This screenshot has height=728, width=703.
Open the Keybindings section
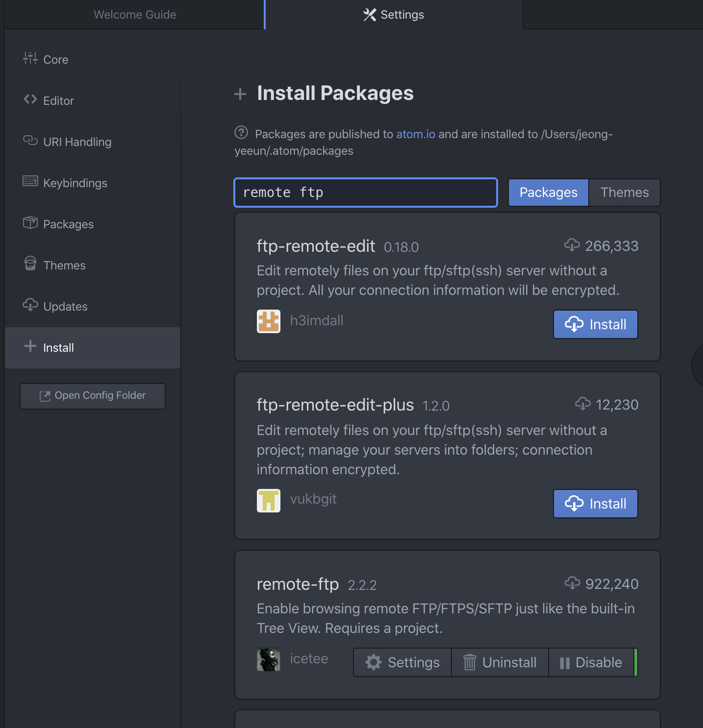click(x=93, y=183)
